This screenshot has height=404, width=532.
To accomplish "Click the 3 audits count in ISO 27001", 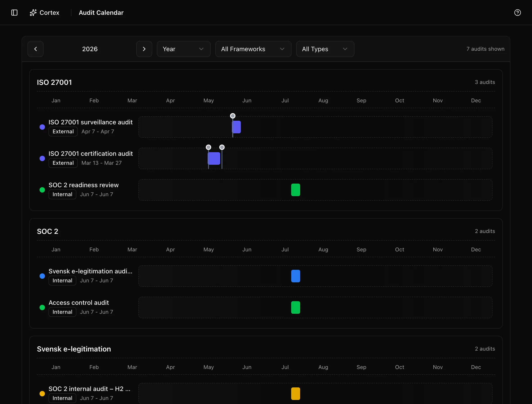I will click(485, 82).
